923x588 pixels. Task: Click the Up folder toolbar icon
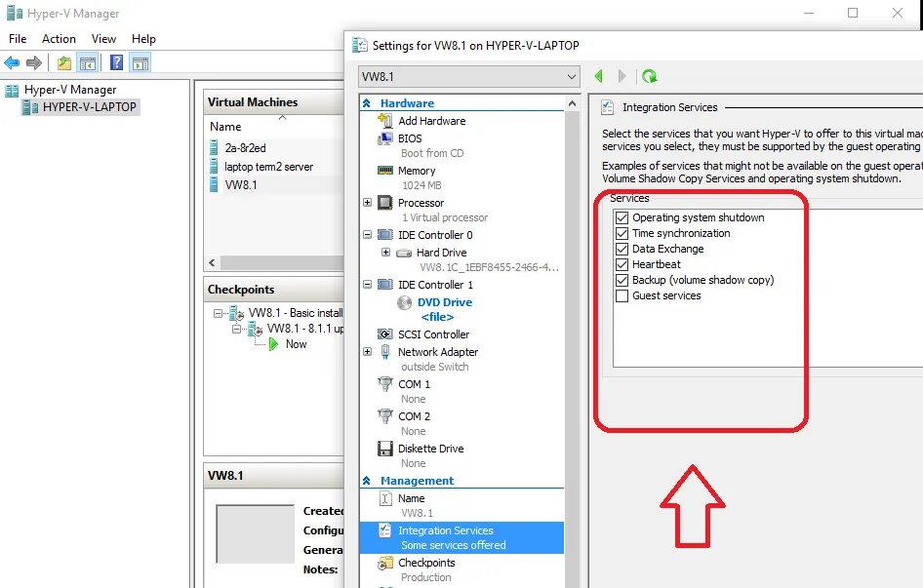[64, 63]
